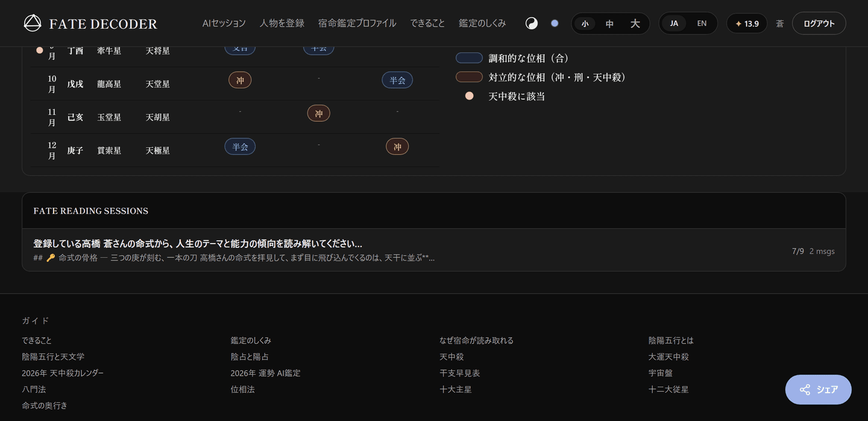Open 2026年 運勢 AI鑑定 link
The height and width of the screenshot is (421, 868).
click(265, 373)
